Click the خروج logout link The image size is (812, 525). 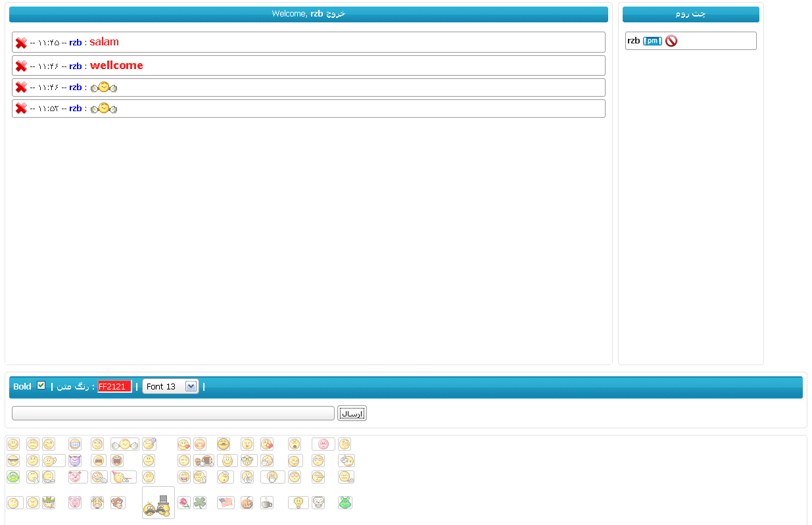335,14
